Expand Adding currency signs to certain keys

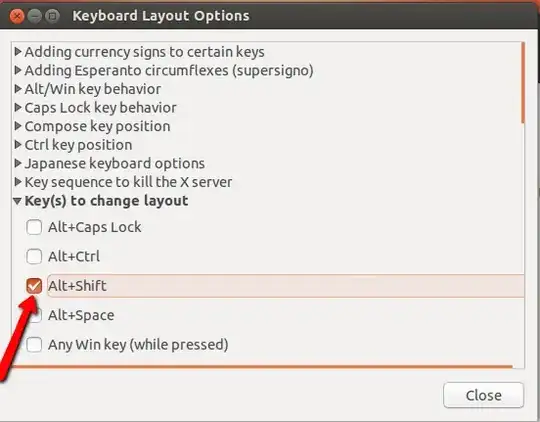[18, 52]
